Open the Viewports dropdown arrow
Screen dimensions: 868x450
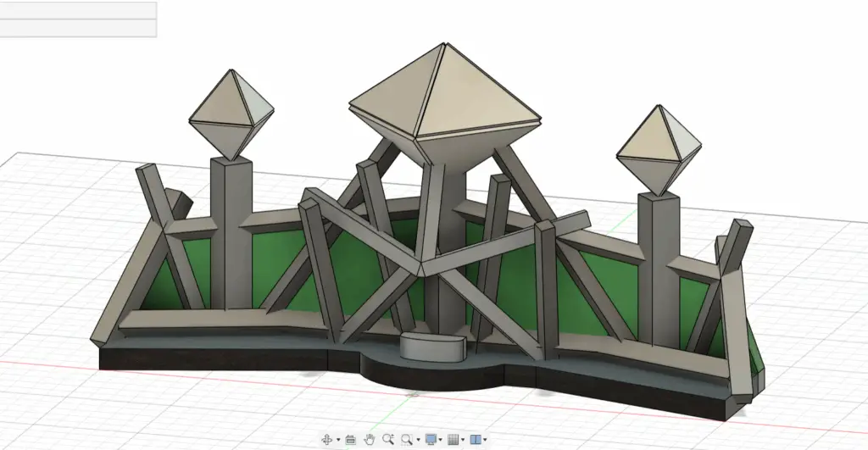point(486,440)
